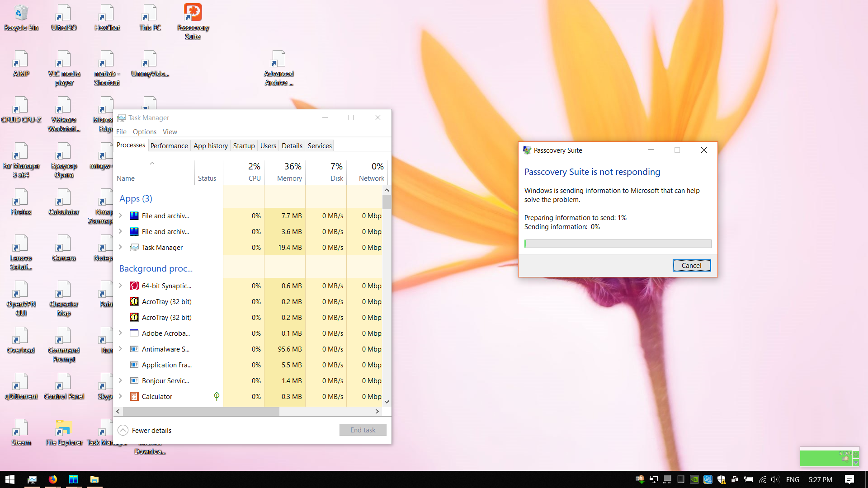This screenshot has height=488, width=868.
Task: Expand the Task Manager process row
Action: pyautogui.click(x=120, y=247)
